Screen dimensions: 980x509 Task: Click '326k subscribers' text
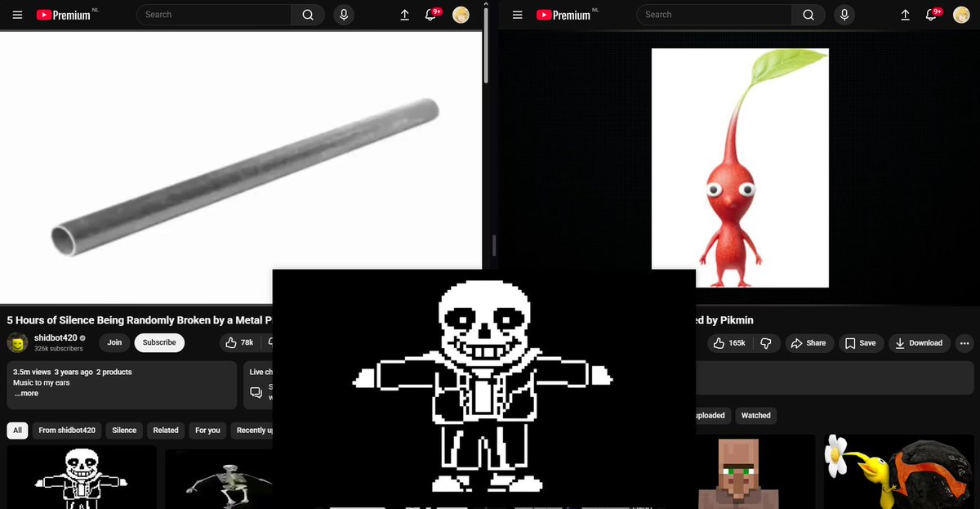click(x=58, y=349)
